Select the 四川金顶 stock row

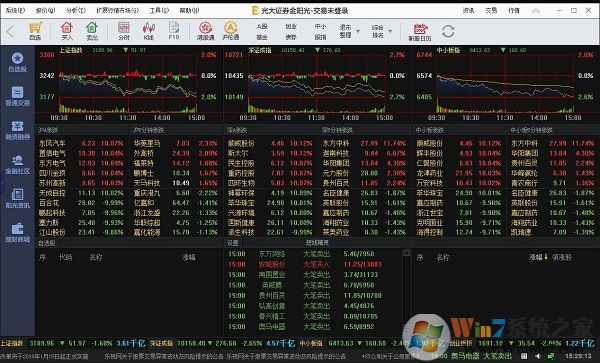(81, 173)
